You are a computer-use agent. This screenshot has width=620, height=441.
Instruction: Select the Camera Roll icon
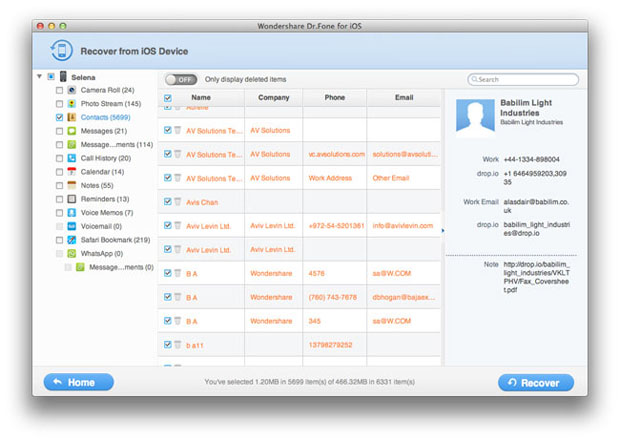coord(72,90)
